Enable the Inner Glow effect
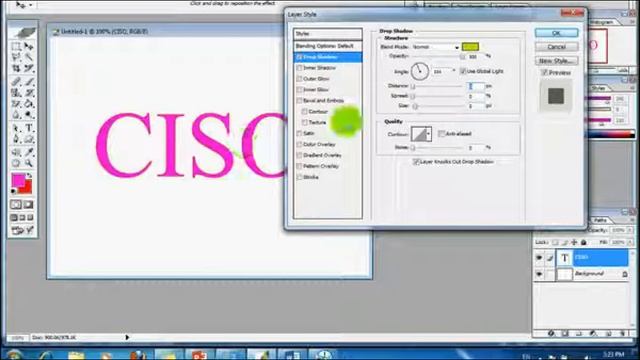Screen dimensions: 640x360 [299, 89]
